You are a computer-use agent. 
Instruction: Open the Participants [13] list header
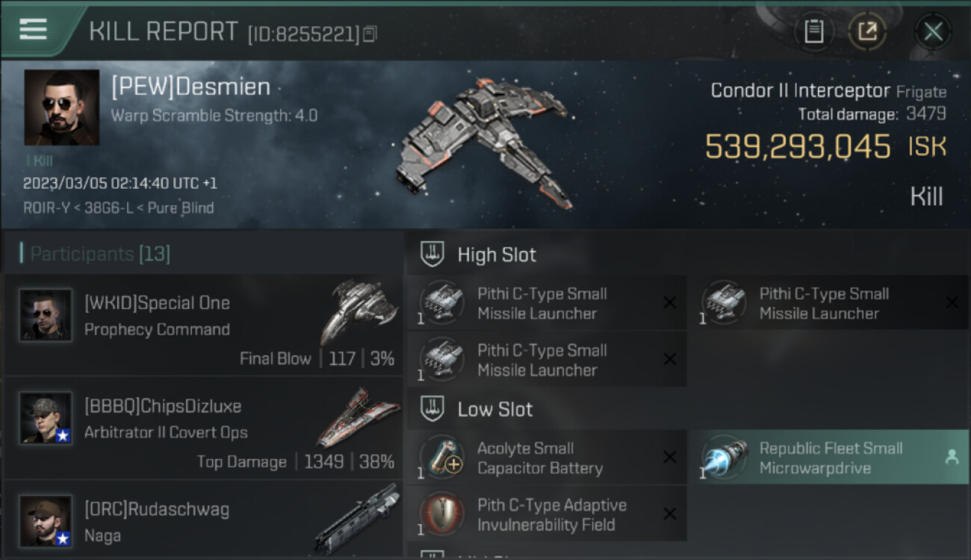tap(96, 254)
